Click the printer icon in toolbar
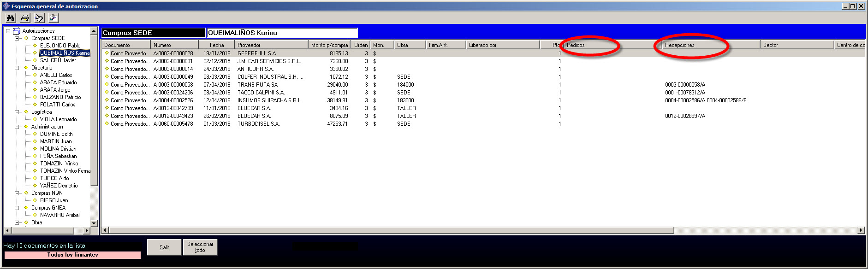This screenshot has width=868, height=269. pyautogui.click(x=25, y=18)
